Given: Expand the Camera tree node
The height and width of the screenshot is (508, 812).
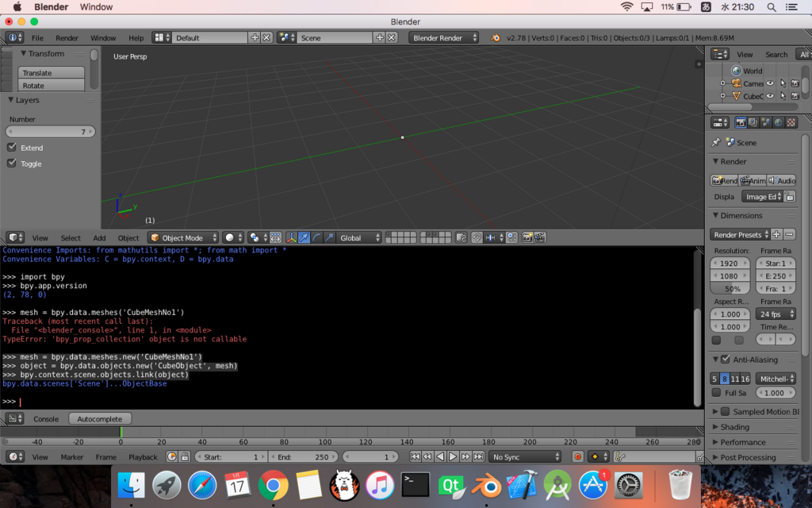Looking at the screenshot, I should [722, 83].
